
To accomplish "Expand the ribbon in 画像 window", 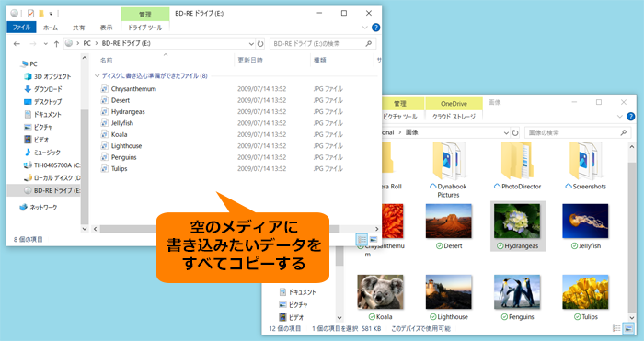I will 620,117.
